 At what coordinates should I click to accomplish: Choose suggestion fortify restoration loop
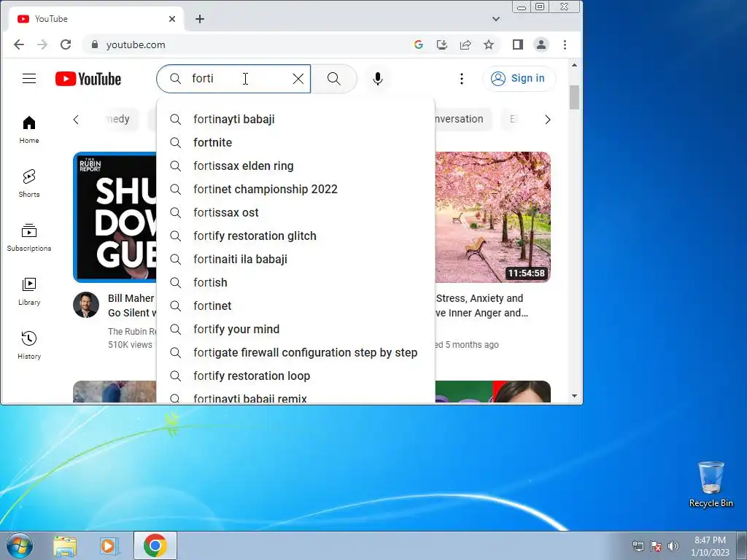pos(295,376)
